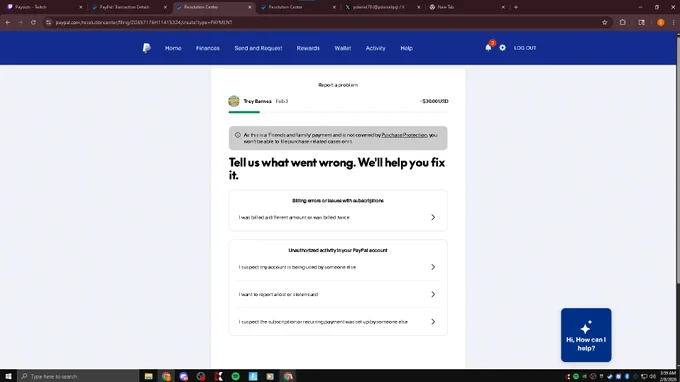Click the browser address bar URL
The height and width of the screenshot is (382, 680).
coord(144,22)
